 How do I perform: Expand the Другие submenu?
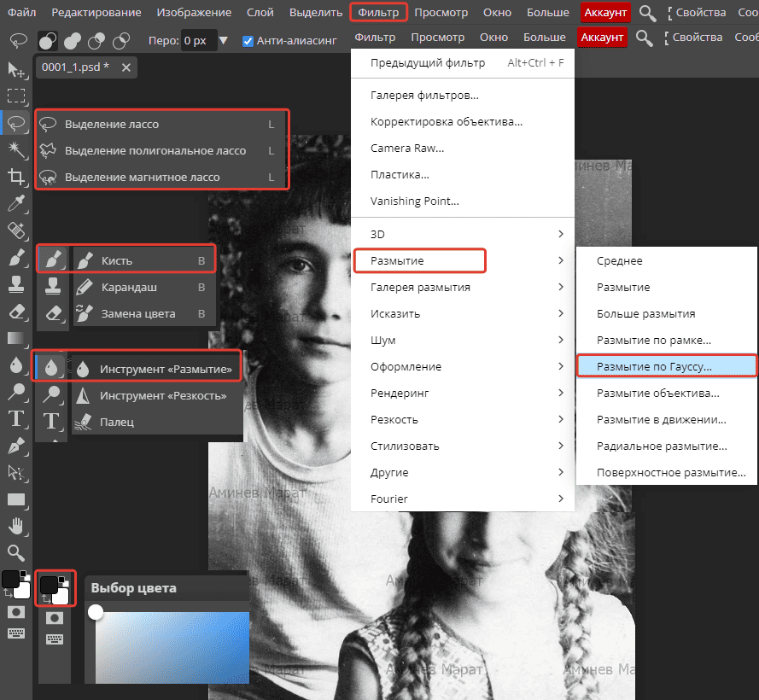pos(462,472)
